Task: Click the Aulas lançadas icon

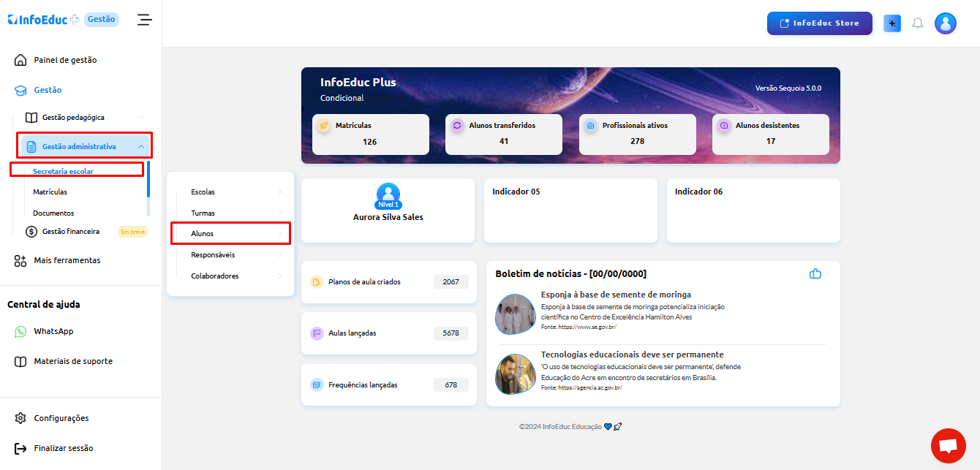Action: point(317,333)
